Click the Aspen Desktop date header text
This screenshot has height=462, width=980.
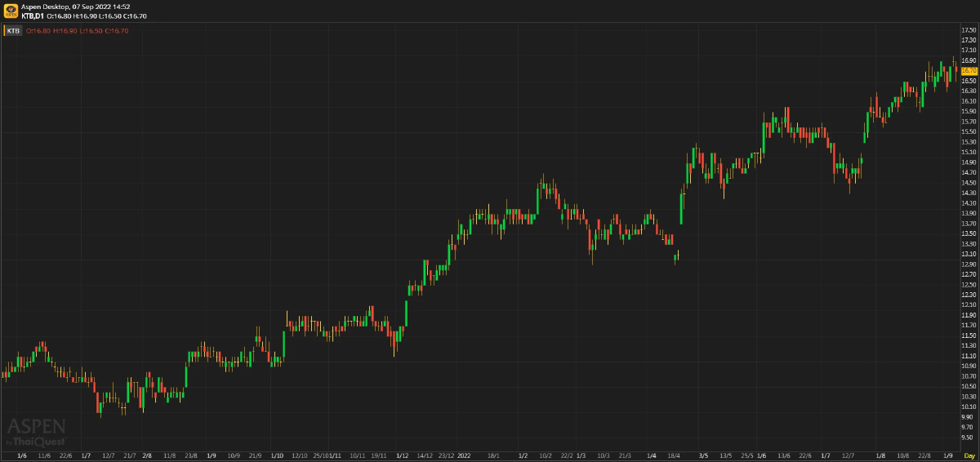(76, 7)
